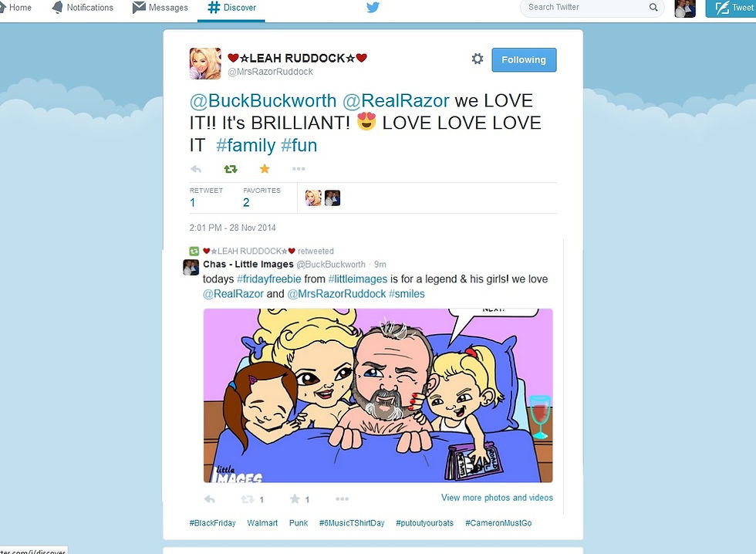This screenshot has height=554, width=756.
Task: Open the gear settings dropdown
Action: [x=478, y=59]
